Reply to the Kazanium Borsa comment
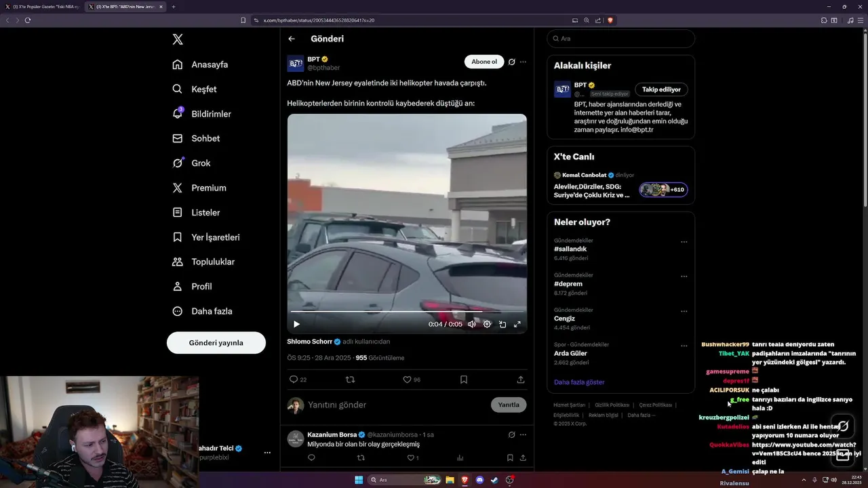 pyautogui.click(x=311, y=457)
